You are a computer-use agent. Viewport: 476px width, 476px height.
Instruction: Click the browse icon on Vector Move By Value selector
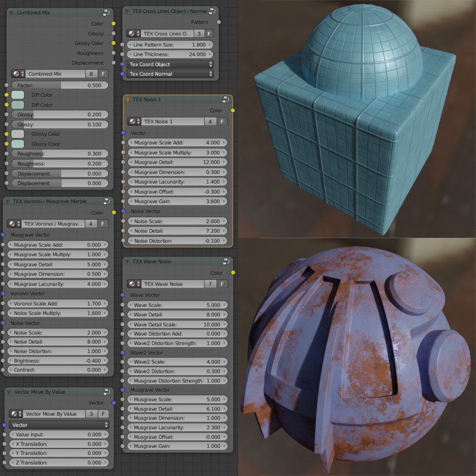pyautogui.click(x=14, y=414)
